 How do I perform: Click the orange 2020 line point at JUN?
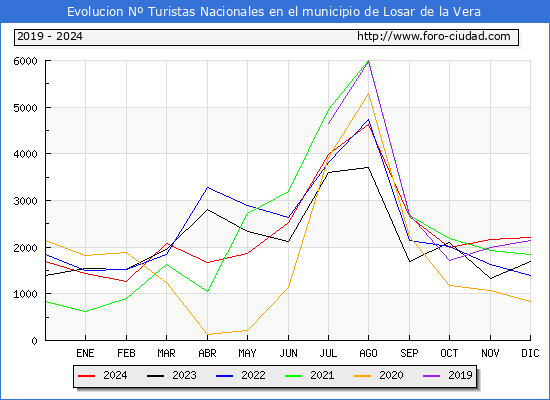pos(288,287)
